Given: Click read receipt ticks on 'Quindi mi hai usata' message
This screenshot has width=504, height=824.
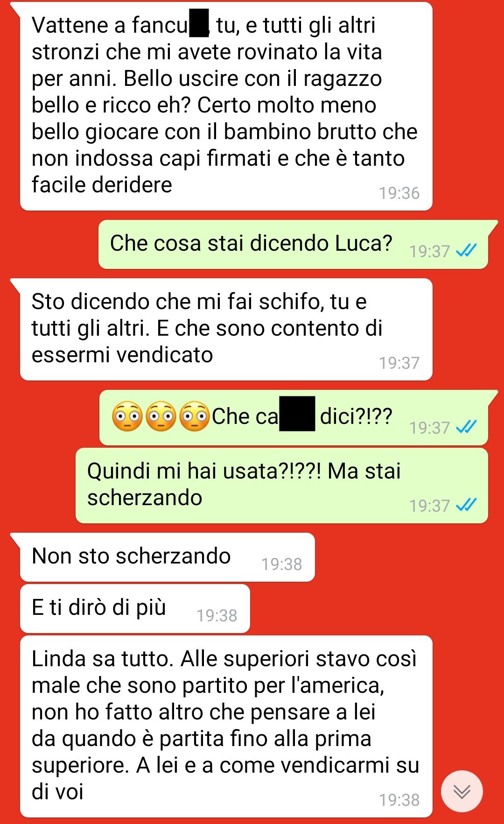Looking at the screenshot, I should point(466,505).
